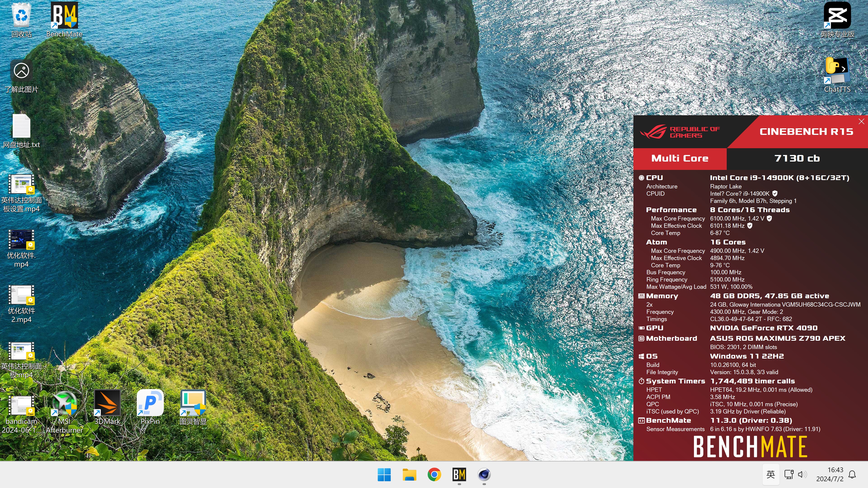Click the 8 Cores/16 Threads heading

750,209
